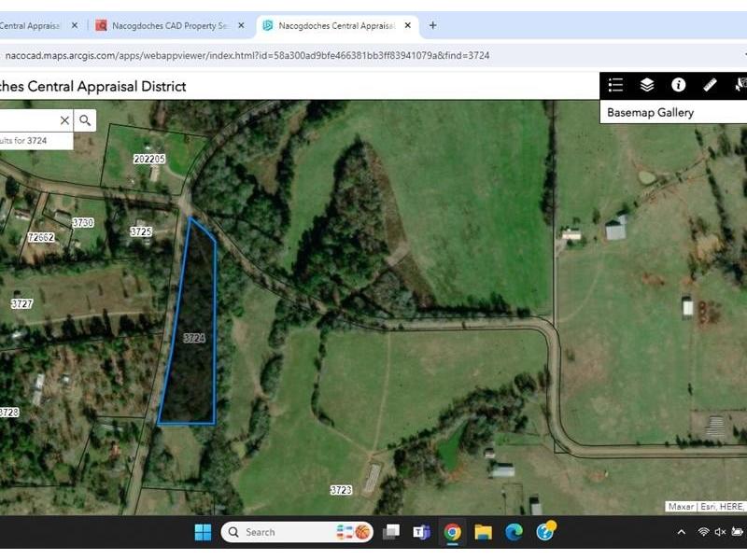
Task: Open the Legend list icon
Action: (615, 85)
